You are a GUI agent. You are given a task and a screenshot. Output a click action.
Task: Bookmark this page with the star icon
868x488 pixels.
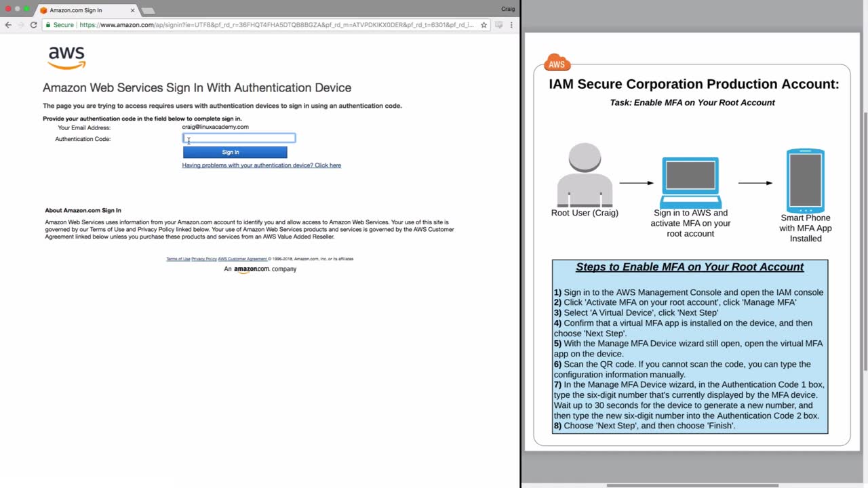[484, 25]
